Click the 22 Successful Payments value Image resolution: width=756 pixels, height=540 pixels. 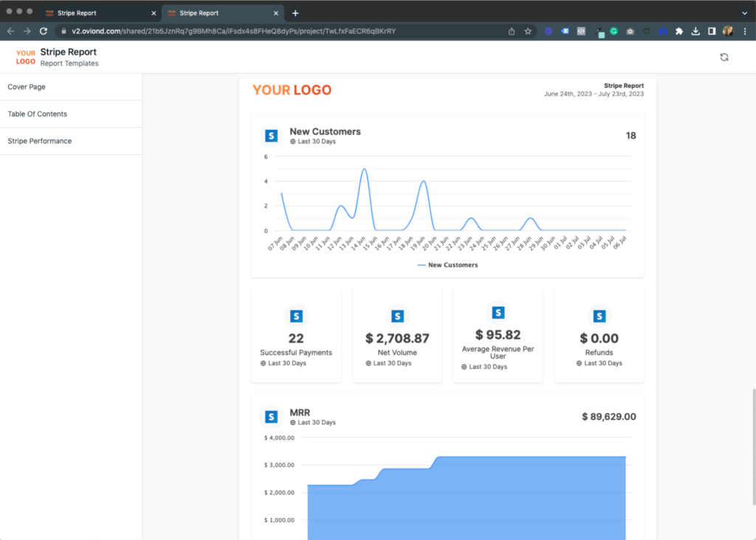point(296,339)
